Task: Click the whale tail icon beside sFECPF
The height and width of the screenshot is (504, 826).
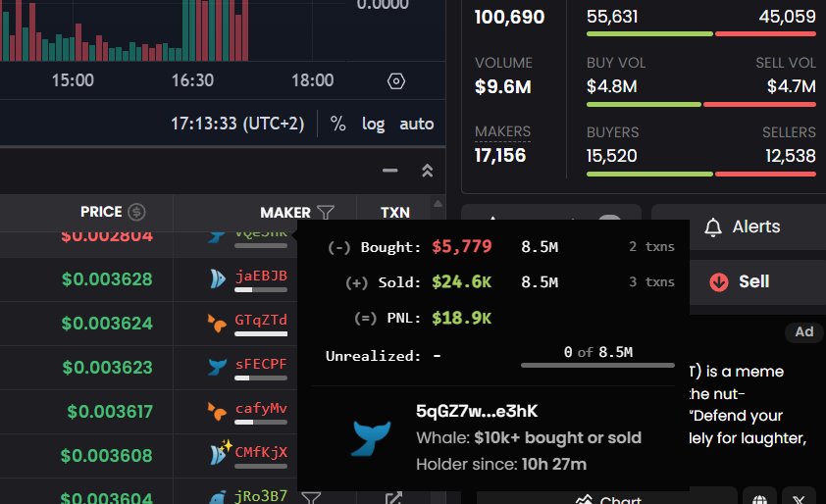Action: click(217, 367)
